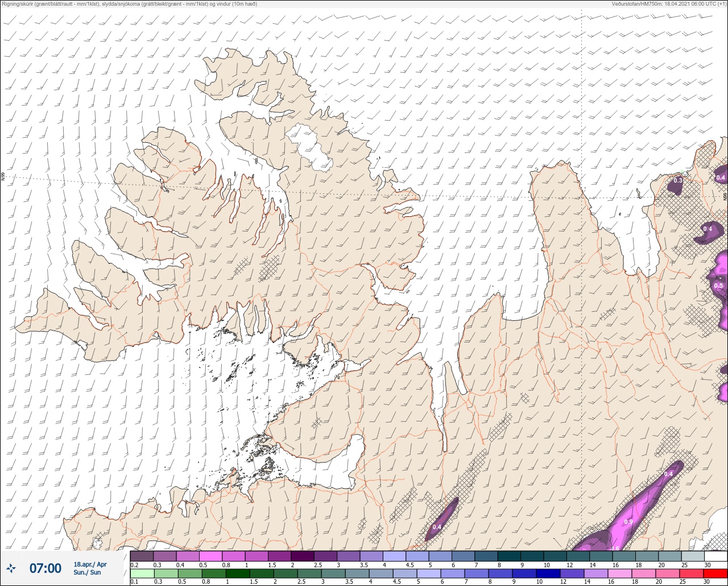The width and height of the screenshot is (728, 586).
Task: Pick the pale green 0.1 legend swatch
Action: tap(142, 573)
